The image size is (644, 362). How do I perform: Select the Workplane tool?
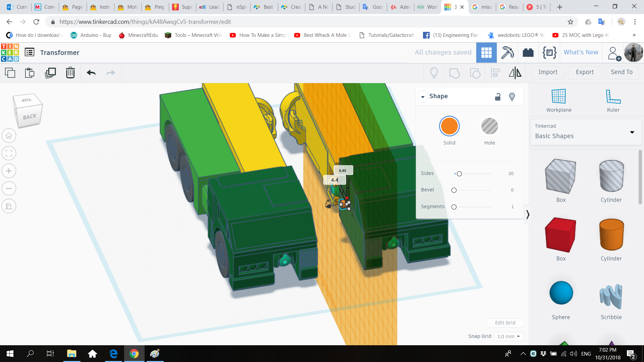(558, 100)
